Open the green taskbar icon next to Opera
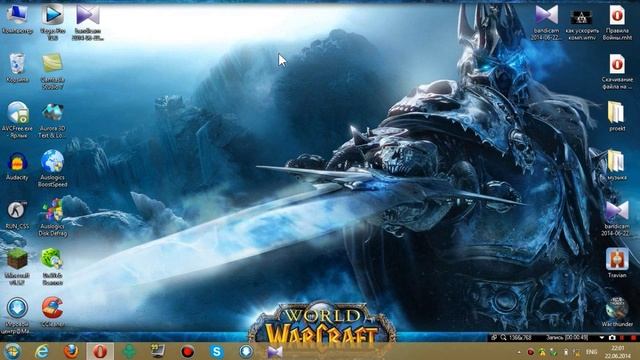The width and height of the screenshot is (640, 360). (129, 351)
